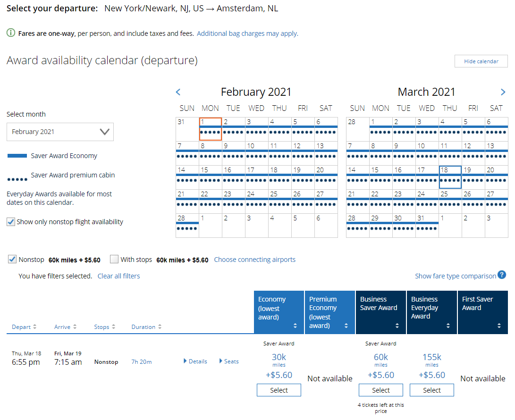Expand the Seats preview for this flight
Viewport: 515px width, 420px height.
pos(228,361)
